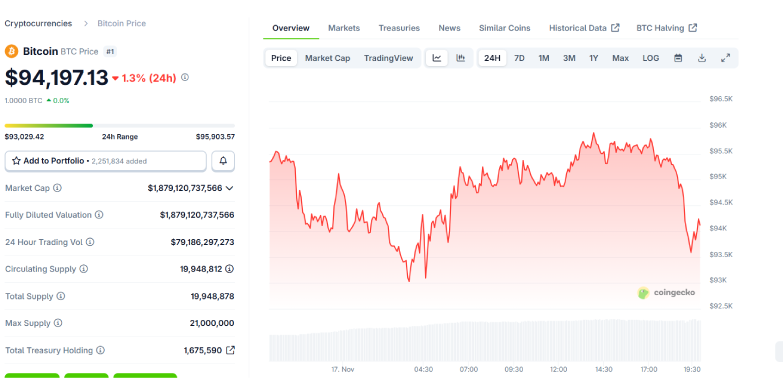Click the 21,000,000 max supply value
The height and width of the screenshot is (388, 783).
pyautogui.click(x=212, y=323)
